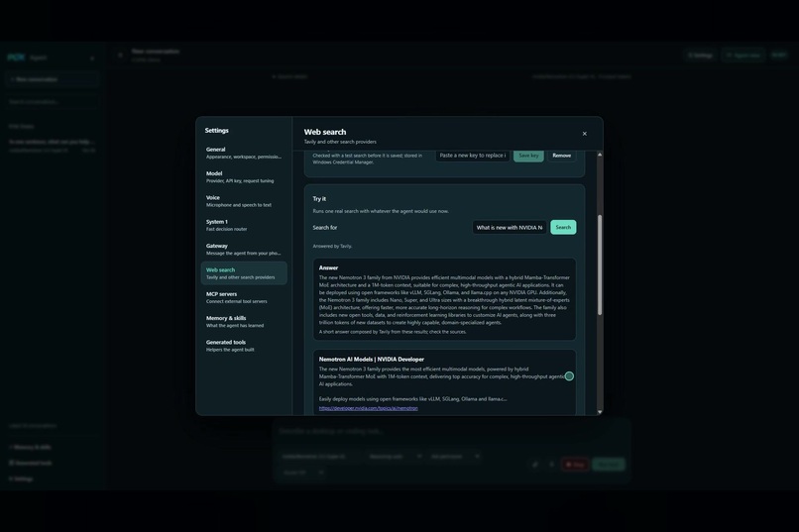The image size is (799, 532).
Task: Click the 'Paste a new key' input field
Action: pyautogui.click(x=473, y=156)
